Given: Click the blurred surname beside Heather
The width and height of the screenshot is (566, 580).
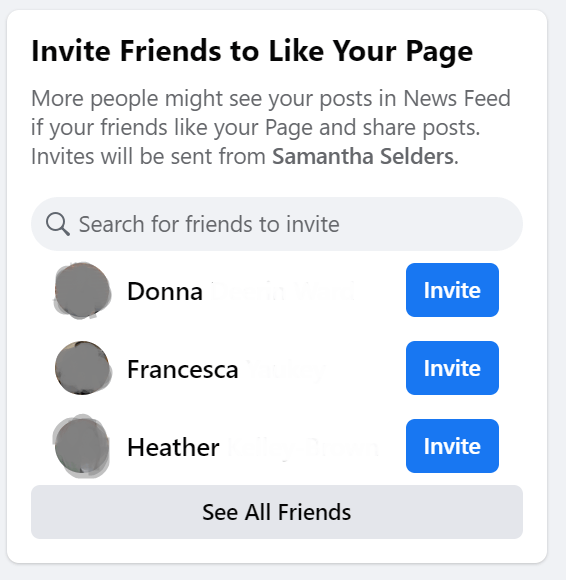Looking at the screenshot, I should pyautogui.click(x=302, y=447).
